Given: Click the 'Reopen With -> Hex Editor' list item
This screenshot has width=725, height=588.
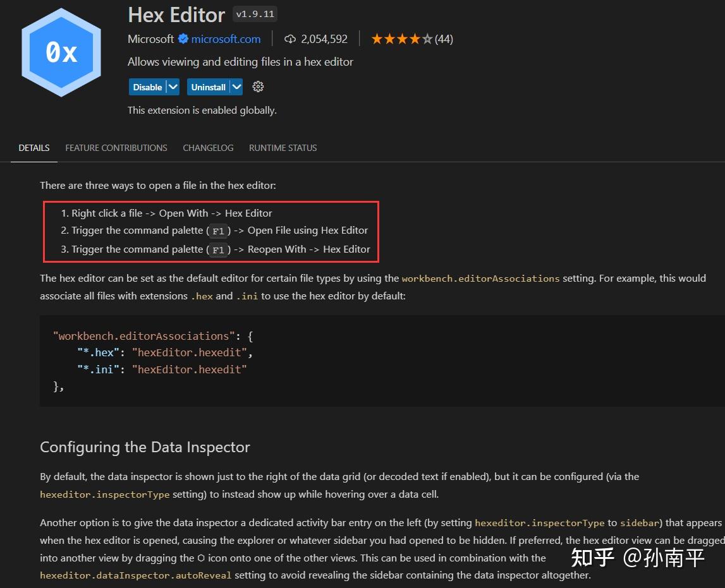Looking at the screenshot, I should [x=216, y=249].
